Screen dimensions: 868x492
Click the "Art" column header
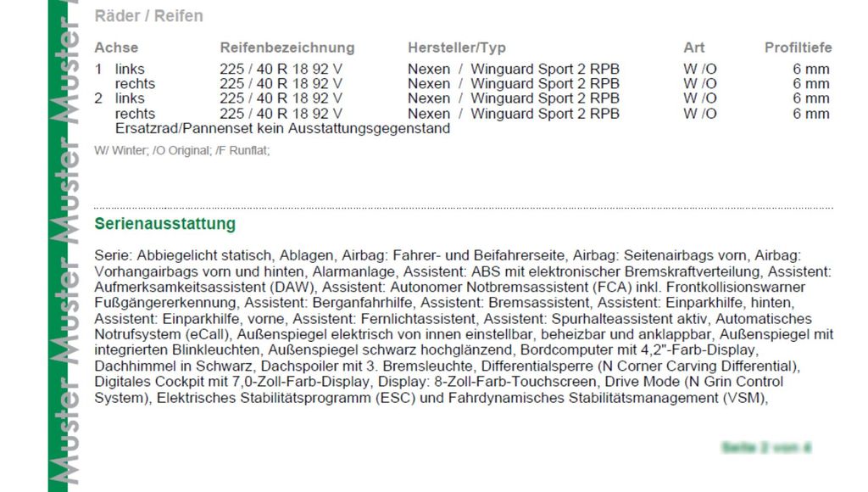pyautogui.click(x=693, y=48)
